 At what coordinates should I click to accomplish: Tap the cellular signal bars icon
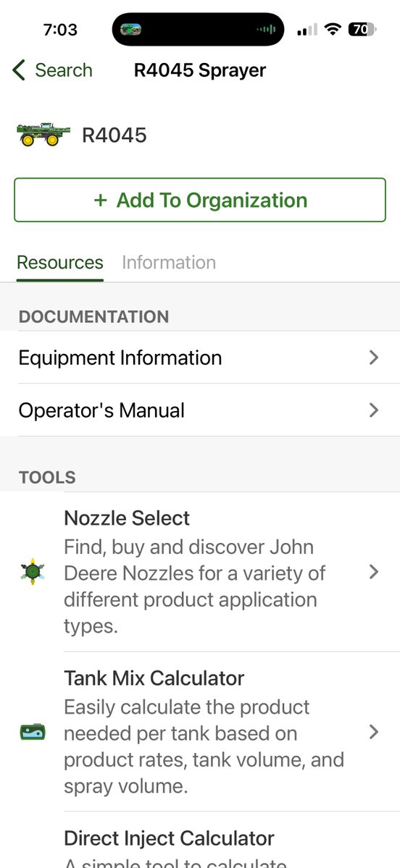pyautogui.click(x=307, y=30)
